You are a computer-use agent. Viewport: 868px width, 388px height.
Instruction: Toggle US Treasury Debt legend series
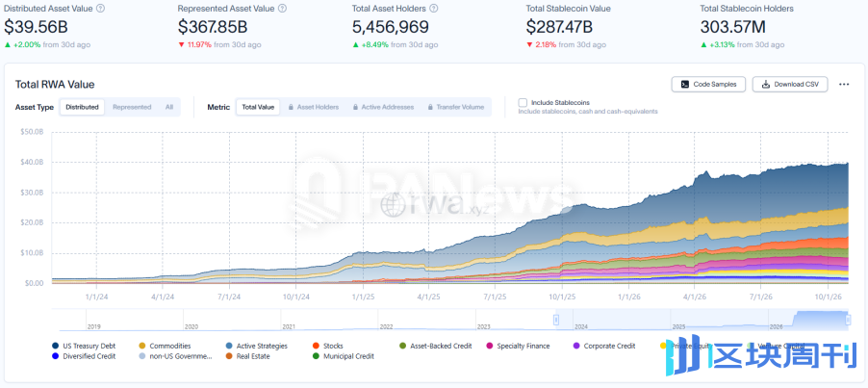coord(82,346)
